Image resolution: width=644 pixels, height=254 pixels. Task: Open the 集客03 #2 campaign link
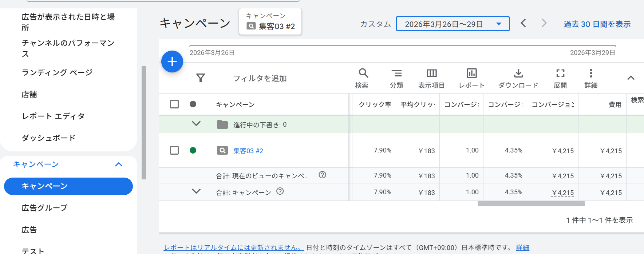point(248,151)
